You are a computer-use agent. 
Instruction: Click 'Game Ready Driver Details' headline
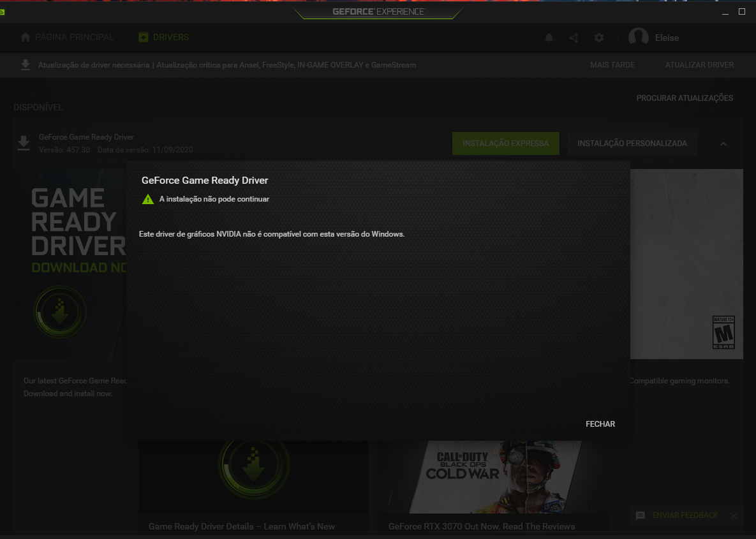coord(242,526)
